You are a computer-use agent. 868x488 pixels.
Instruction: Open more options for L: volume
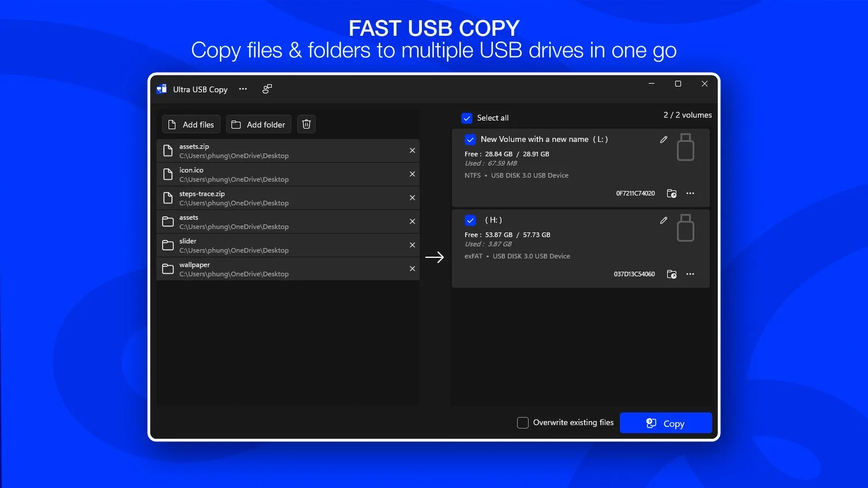690,193
